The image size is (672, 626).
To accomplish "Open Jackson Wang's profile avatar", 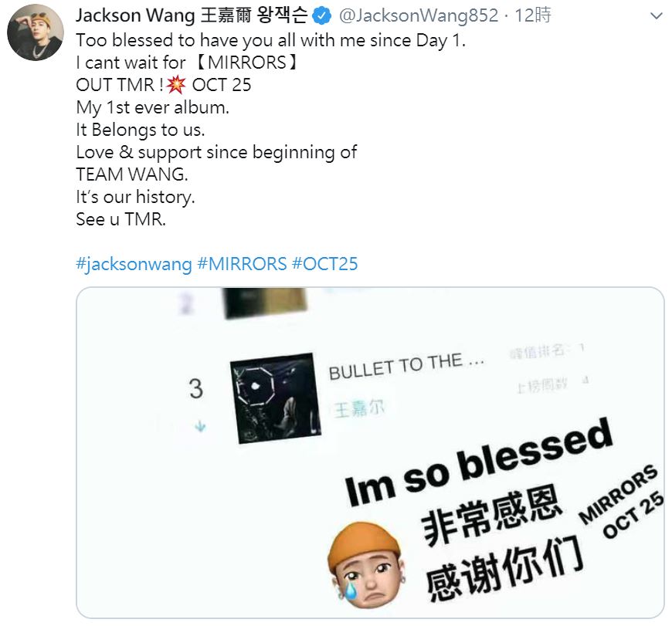I will 36,32.
